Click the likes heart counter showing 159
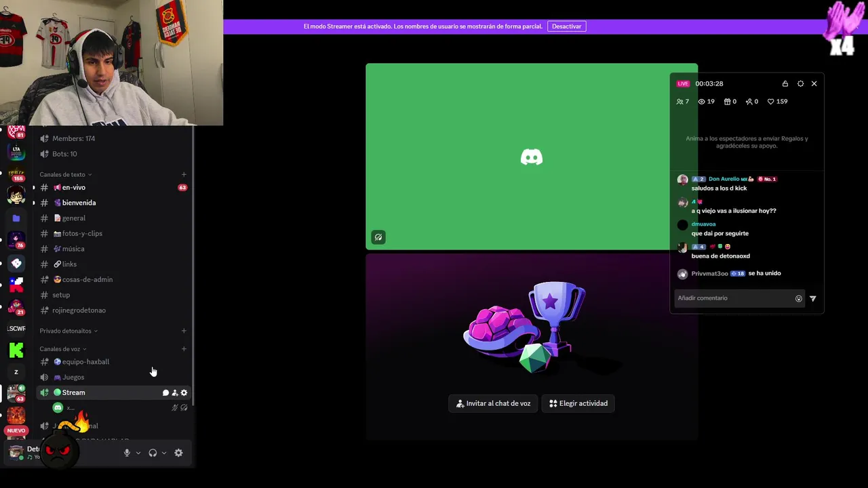The image size is (868, 488). (777, 101)
